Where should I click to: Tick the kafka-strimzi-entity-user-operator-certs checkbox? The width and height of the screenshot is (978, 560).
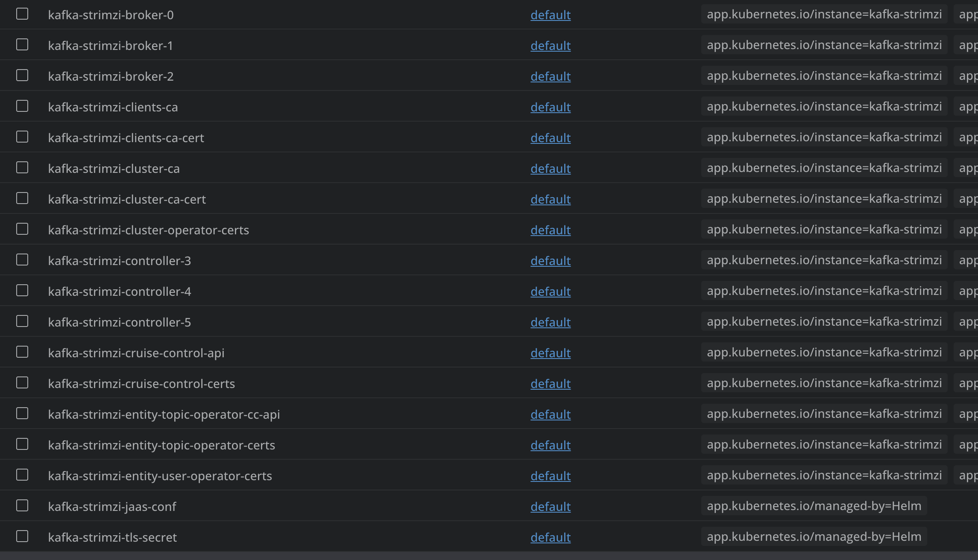coord(22,475)
